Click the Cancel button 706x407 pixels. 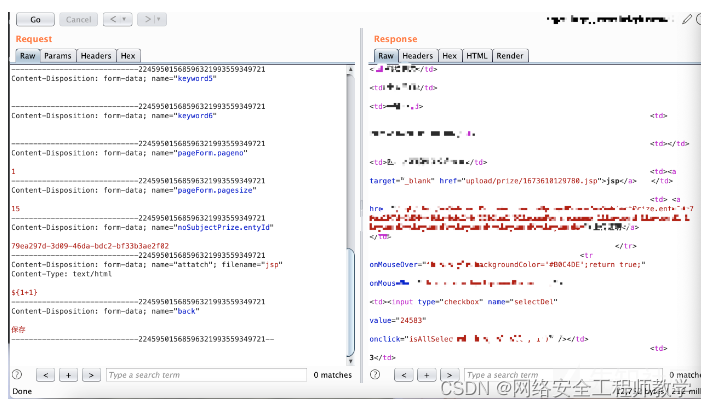tap(78, 19)
